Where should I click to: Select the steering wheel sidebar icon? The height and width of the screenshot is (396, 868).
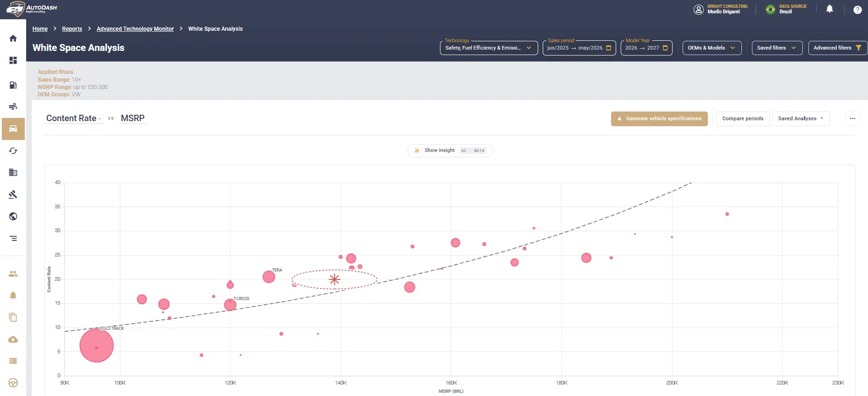point(13,383)
